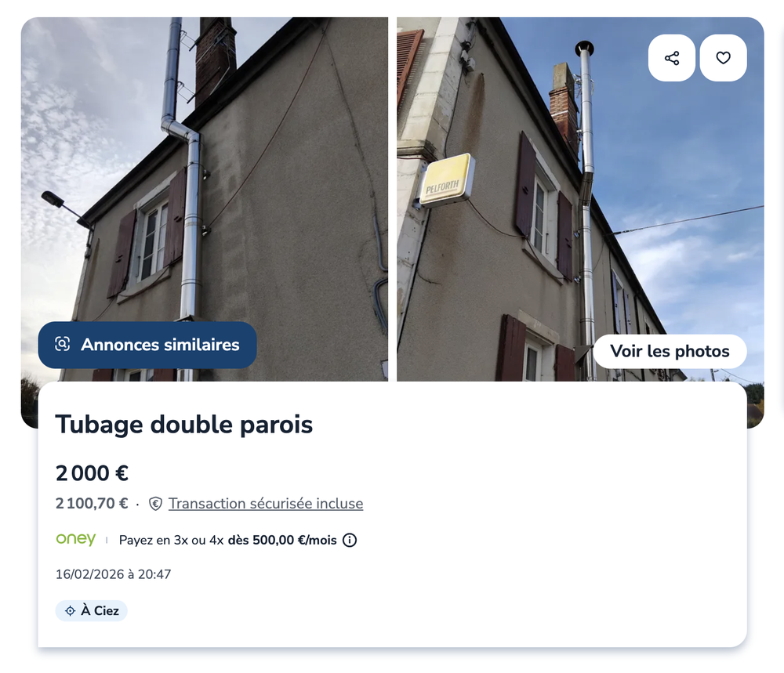Click the shield euro secure transaction icon
The image size is (784, 673).
pos(155,504)
